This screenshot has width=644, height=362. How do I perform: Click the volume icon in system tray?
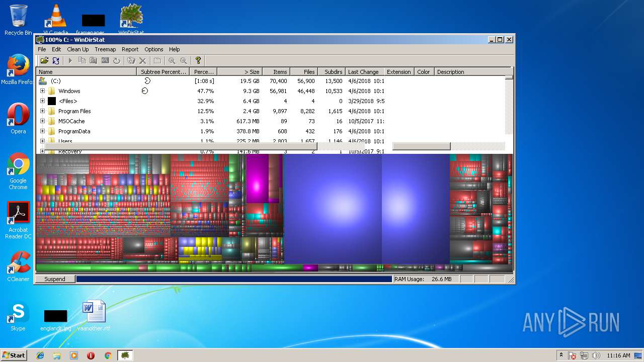[x=596, y=355]
